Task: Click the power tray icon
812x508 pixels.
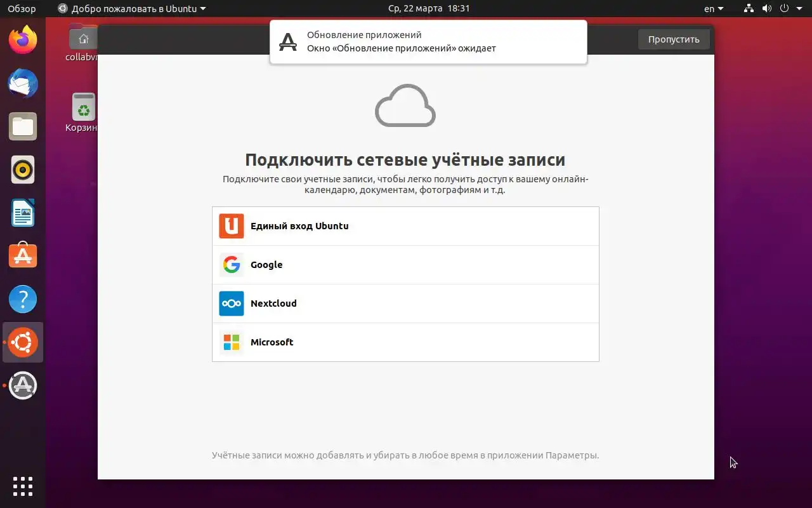Action: (x=785, y=9)
